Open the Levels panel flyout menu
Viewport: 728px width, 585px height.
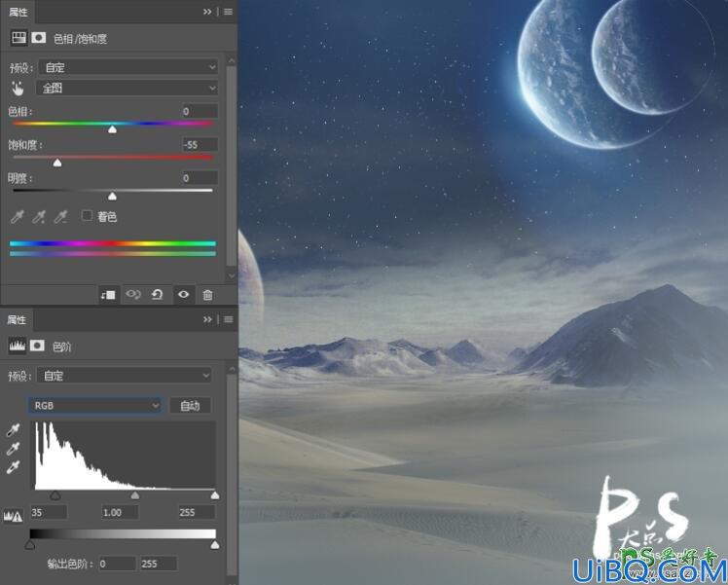(229, 319)
